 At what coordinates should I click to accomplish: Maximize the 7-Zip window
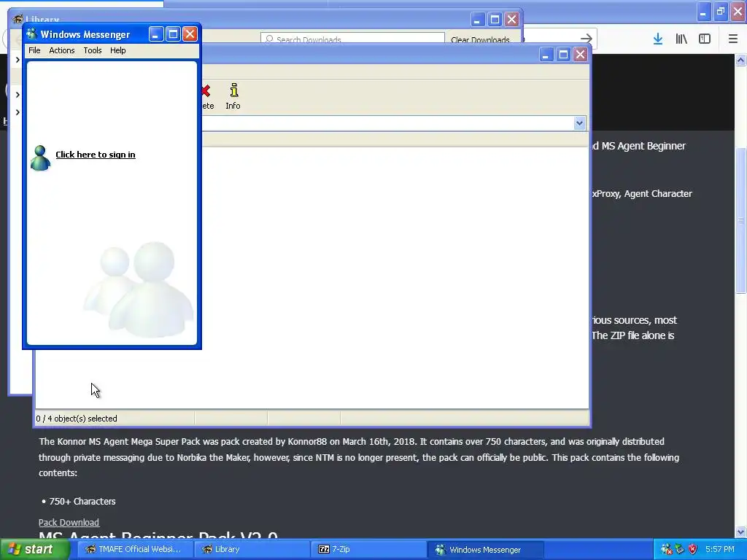[x=563, y=55]
